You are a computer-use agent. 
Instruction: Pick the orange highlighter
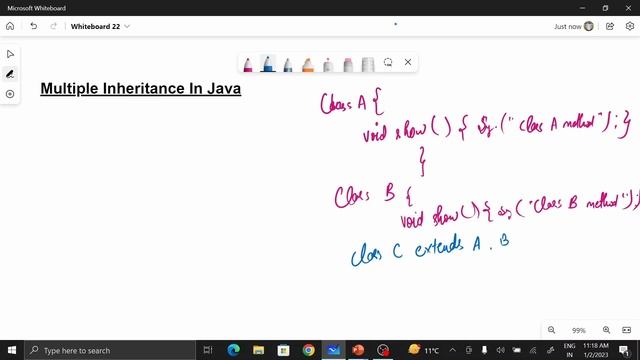(308, 64)
